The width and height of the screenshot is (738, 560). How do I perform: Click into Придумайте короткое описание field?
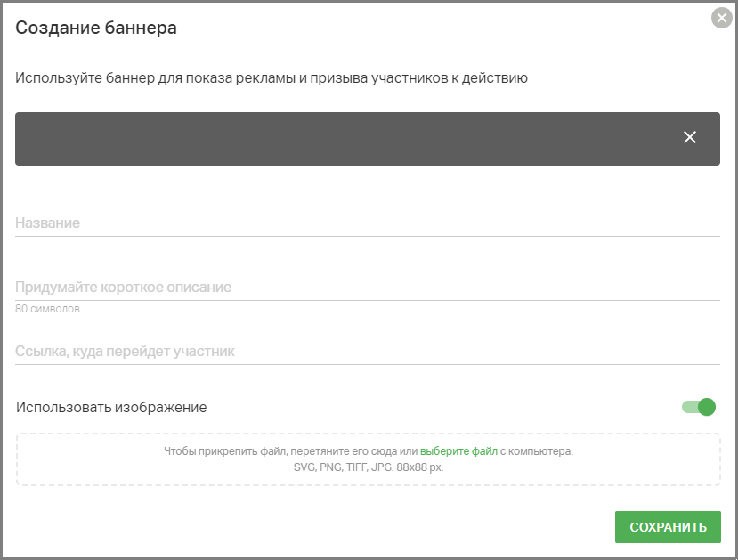click(x=367, y=287)
